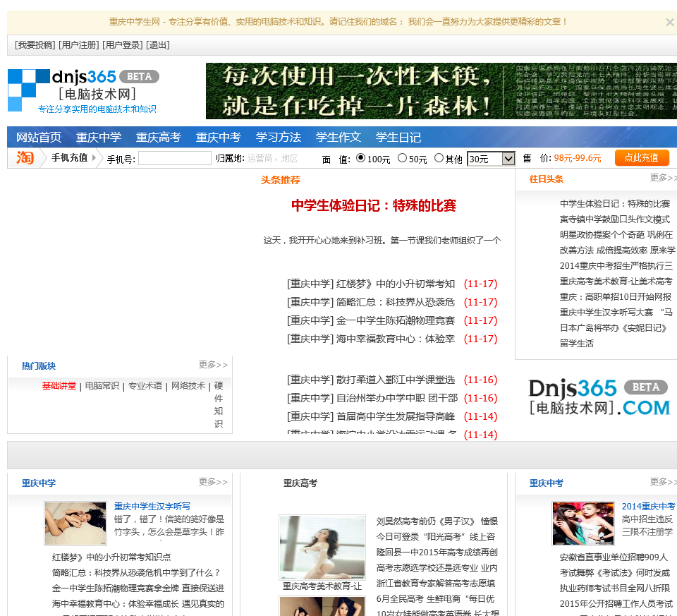Open 日本广岛将举办《安妮日记》 link

tap(614, 328)
